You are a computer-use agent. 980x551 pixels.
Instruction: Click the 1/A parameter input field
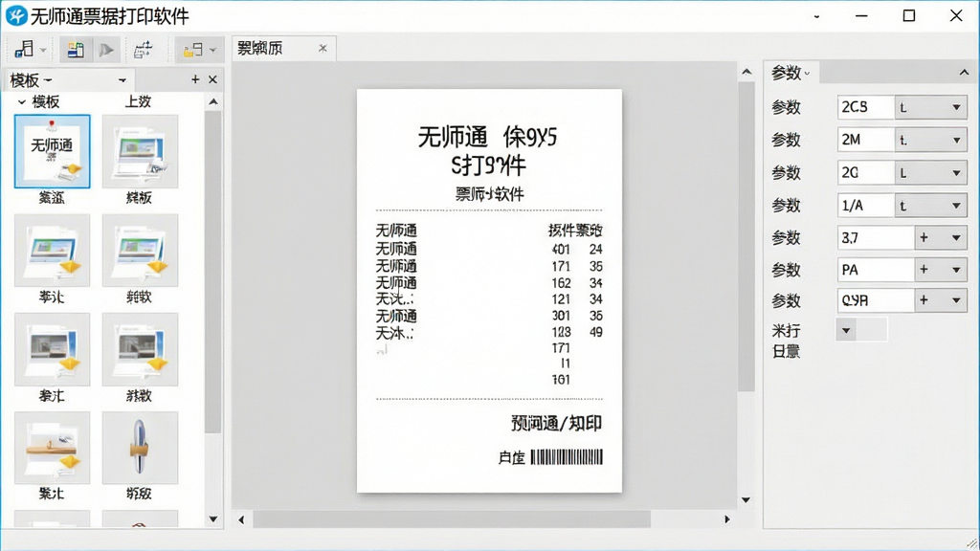click(865, 205)
